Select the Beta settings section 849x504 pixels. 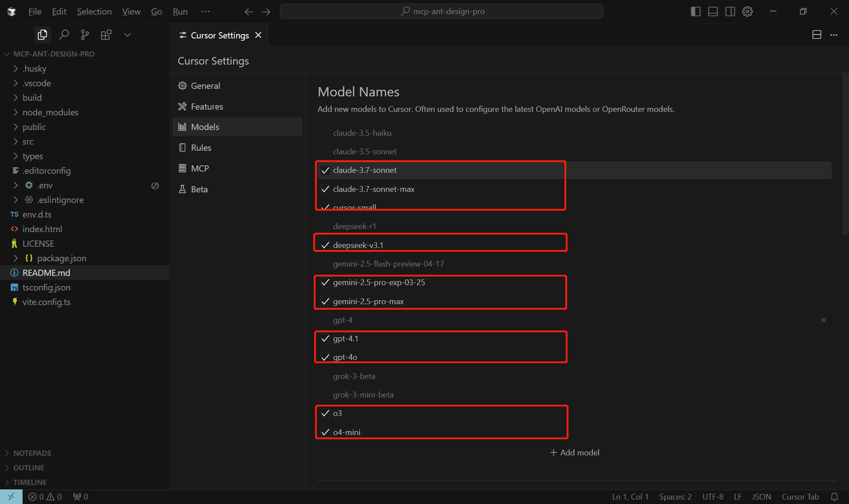click(237, 189)
